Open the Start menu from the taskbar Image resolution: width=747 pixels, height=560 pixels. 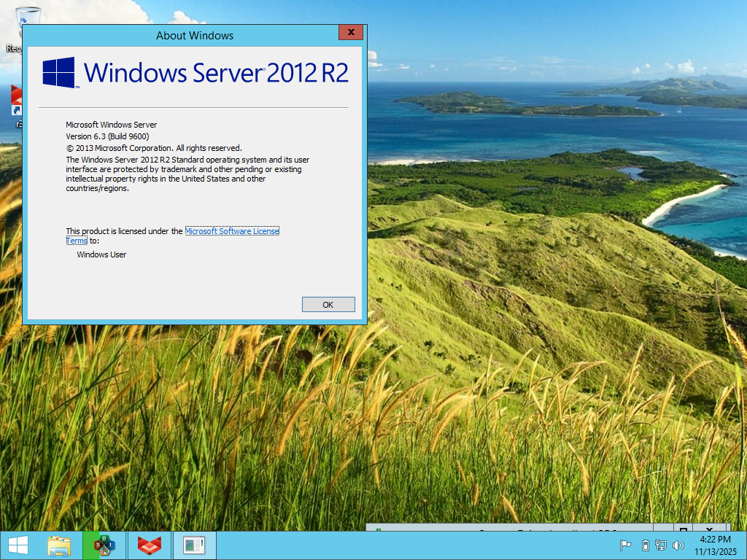pos(18,545)
